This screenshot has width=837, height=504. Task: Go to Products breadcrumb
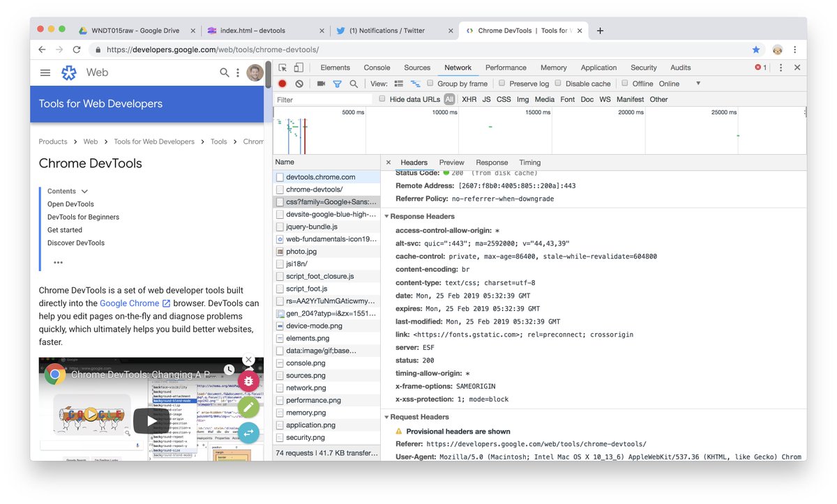53,142
